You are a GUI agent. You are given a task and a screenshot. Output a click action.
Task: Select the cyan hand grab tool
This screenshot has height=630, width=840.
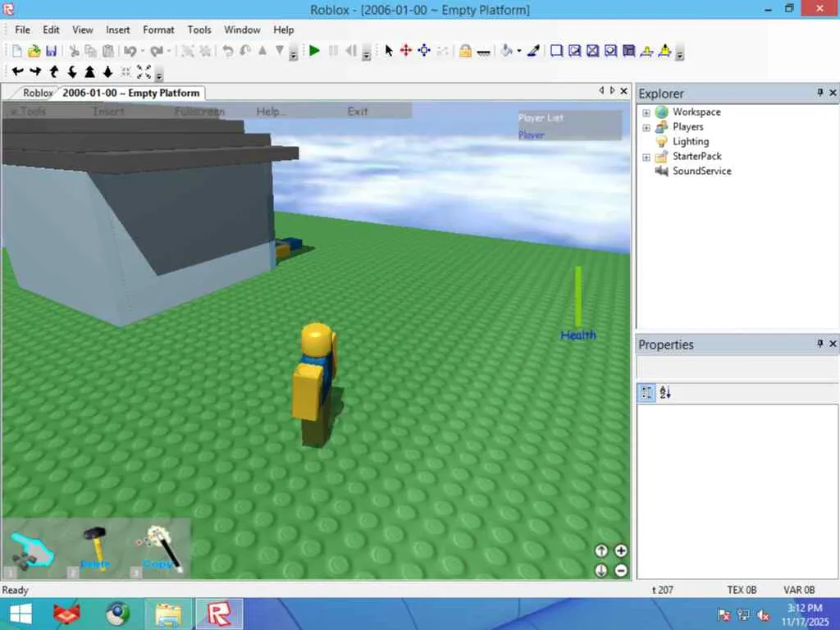tap(32, 549)
